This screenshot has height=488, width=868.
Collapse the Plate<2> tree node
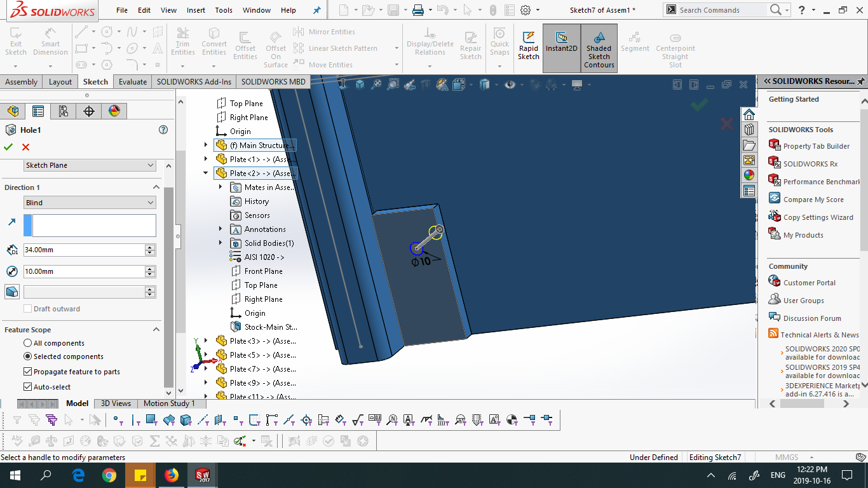(x=205, y=173)
